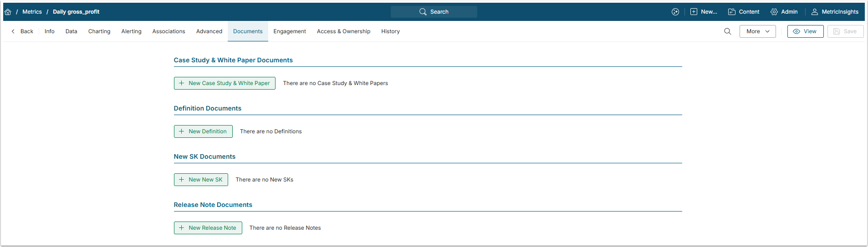
Task: Open the New... menu
Action: point(704,12)
